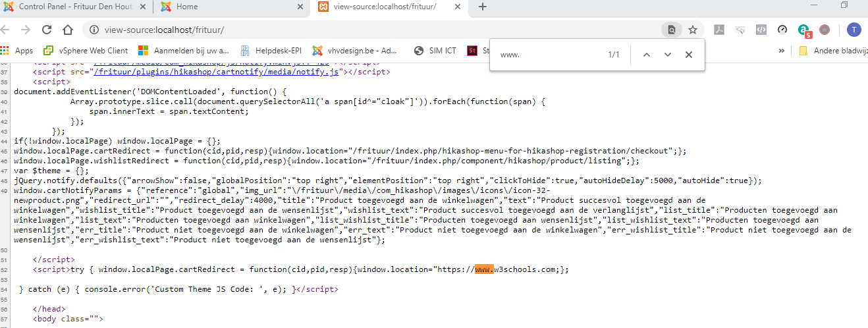Click the code brackets extension icon
The height and width of the screenshot is (328, 868).
[x=761, y=30]
